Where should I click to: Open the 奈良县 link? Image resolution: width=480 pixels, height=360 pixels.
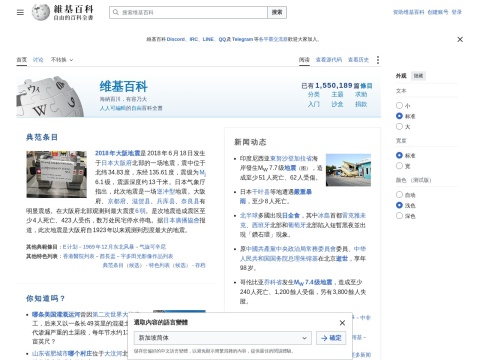tap(190, 201)
